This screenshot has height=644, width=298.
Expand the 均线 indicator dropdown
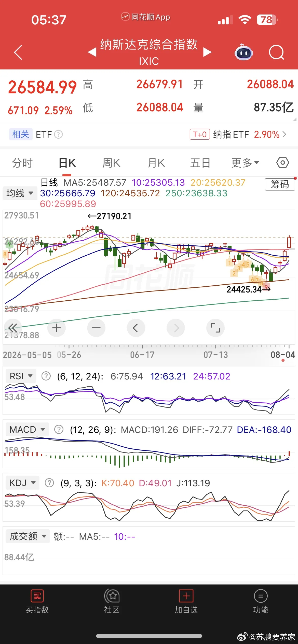point(20,193)
